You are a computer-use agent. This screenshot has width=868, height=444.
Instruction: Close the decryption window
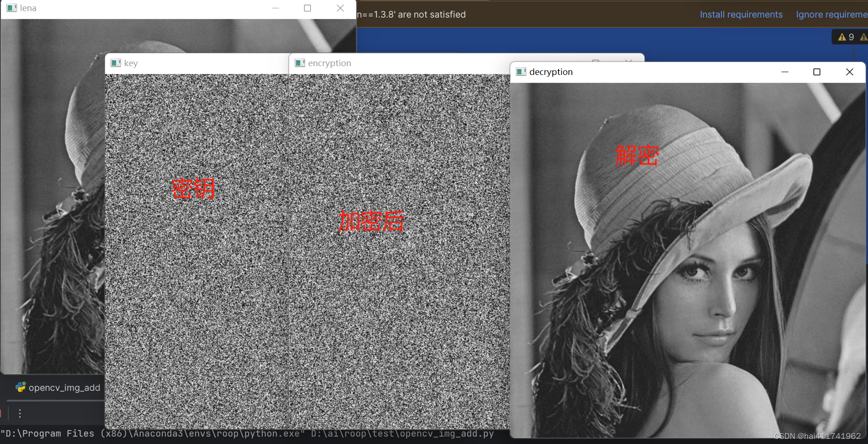point(849,72)
